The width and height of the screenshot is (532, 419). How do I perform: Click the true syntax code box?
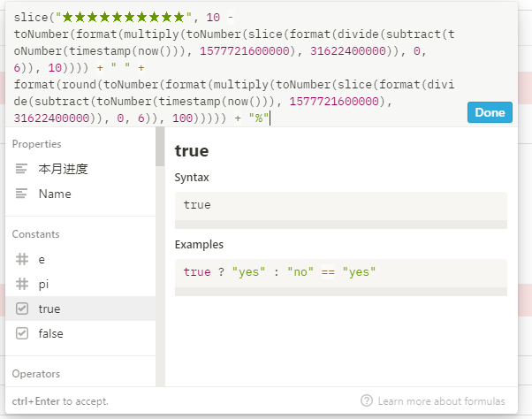[x=340, y=210]
